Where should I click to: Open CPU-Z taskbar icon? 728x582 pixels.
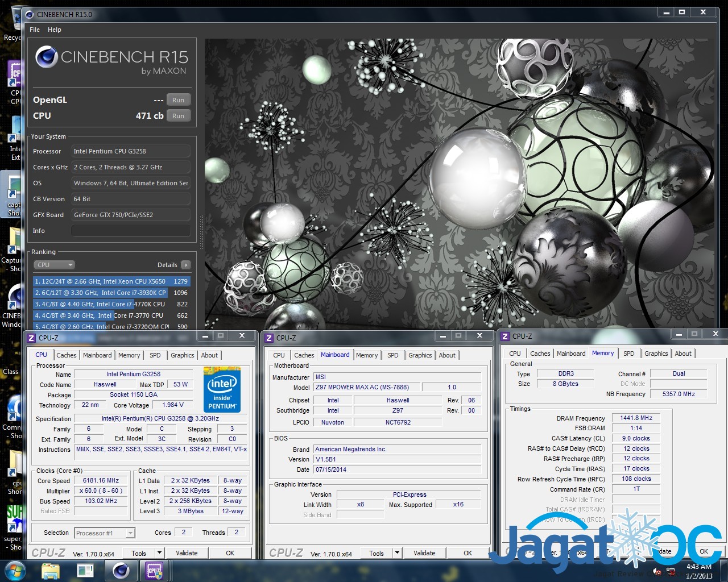[x=155, y=571]
